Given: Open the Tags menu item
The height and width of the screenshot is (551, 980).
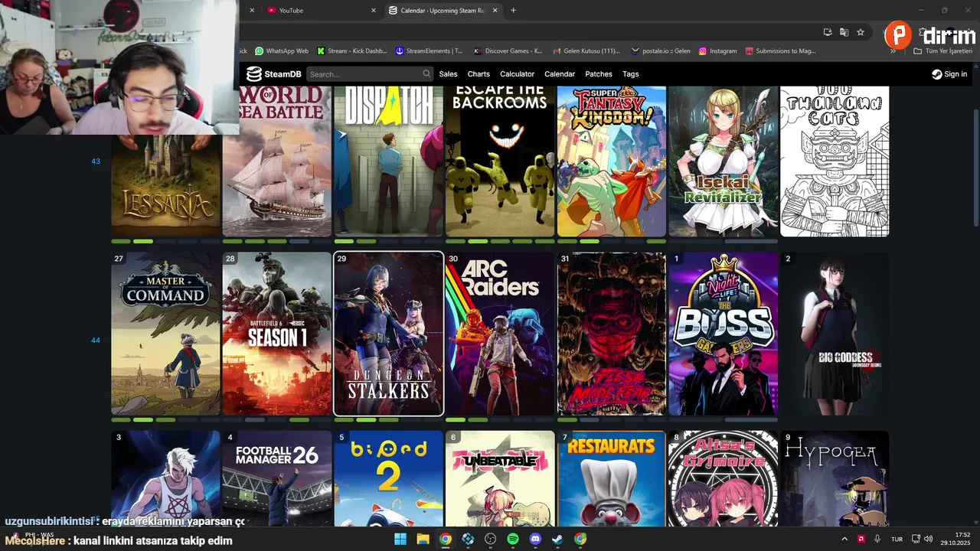Looking at the screenshot, I should click(x=631, y=74).
